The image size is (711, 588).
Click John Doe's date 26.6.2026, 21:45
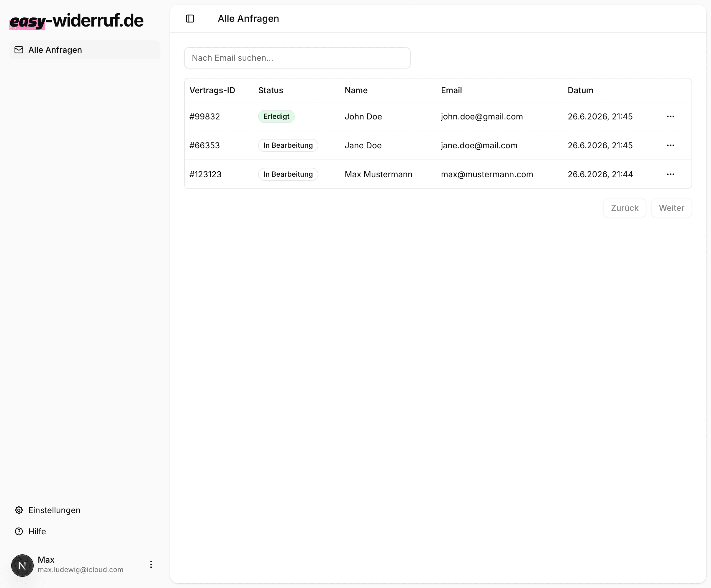tap(600, 116)
